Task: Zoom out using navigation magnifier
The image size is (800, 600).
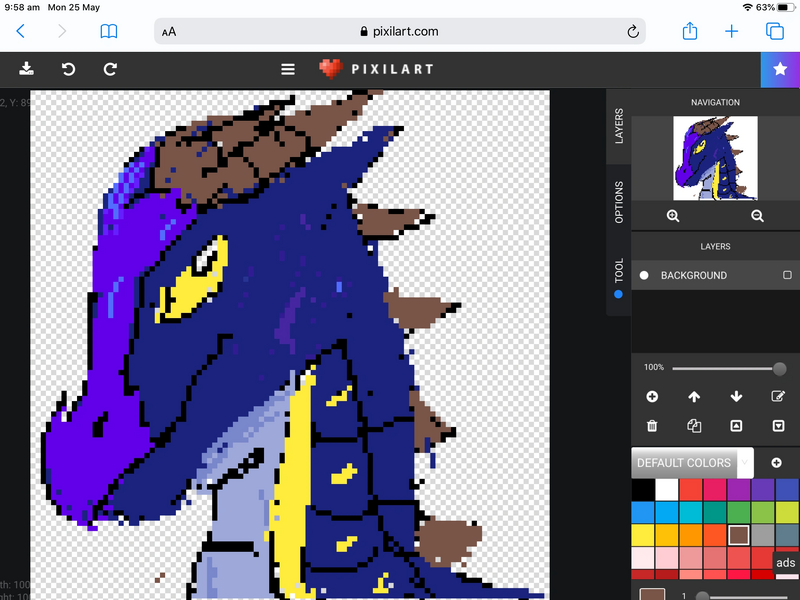Action: (x=757, y=216)
